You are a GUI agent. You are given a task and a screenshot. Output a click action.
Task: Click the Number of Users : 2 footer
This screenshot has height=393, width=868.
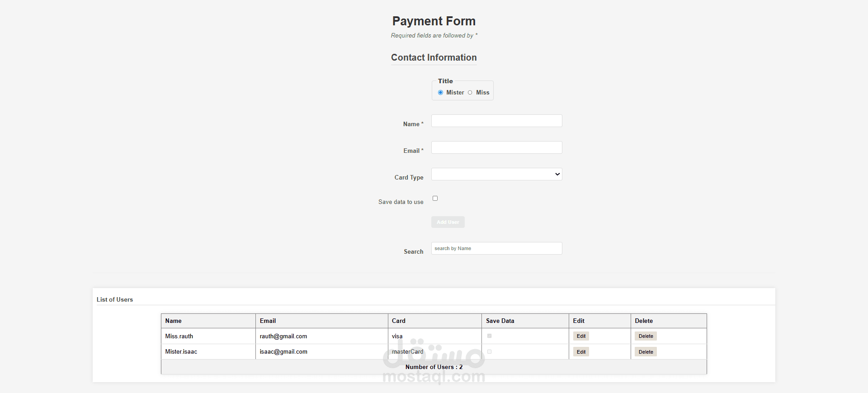(434, 367)
